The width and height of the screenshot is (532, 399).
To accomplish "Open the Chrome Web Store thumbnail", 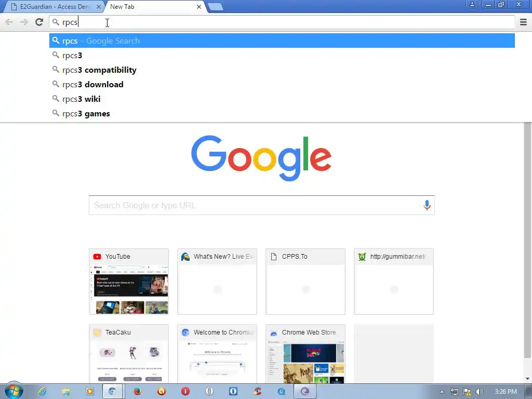I will pyautogui.click(x=305, y=354).
